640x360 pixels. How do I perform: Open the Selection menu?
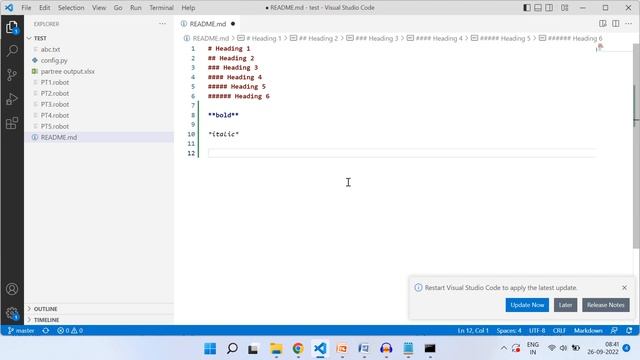(x=71, y=8)
